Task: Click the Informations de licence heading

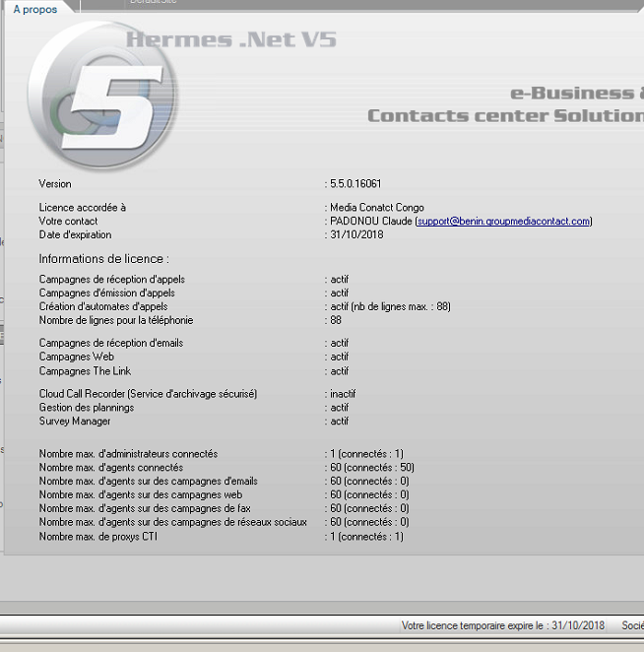Action: pyautogui.click(x=103, y=259)
